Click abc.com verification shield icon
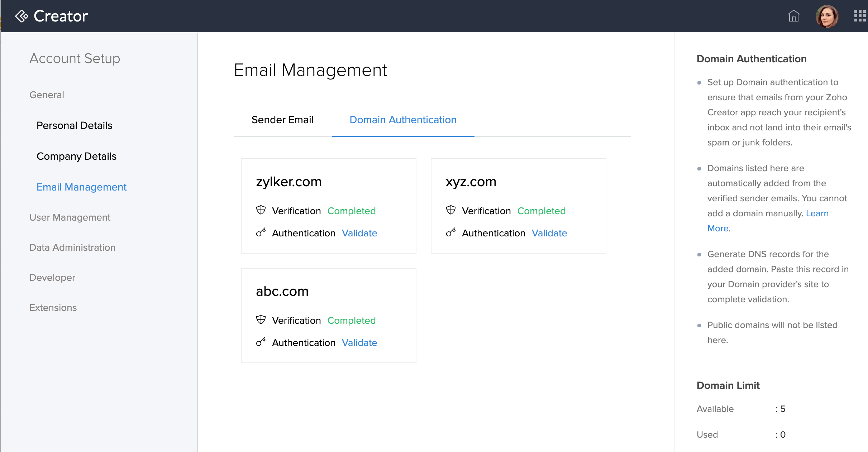Image resolution: width=868 pixels, height=452 pixels. pyautogui.click(x=261, y=320)
